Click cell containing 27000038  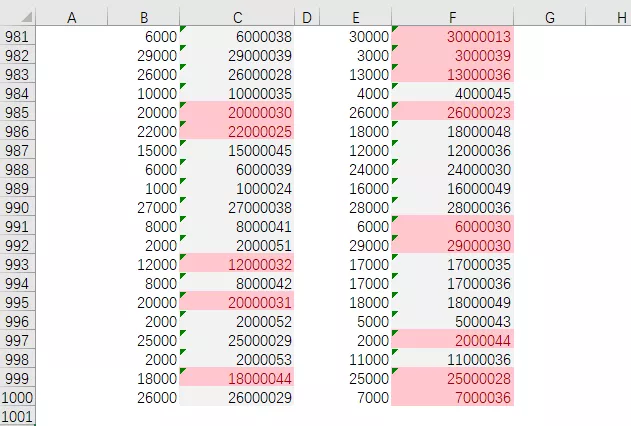[x=237, y=208]
